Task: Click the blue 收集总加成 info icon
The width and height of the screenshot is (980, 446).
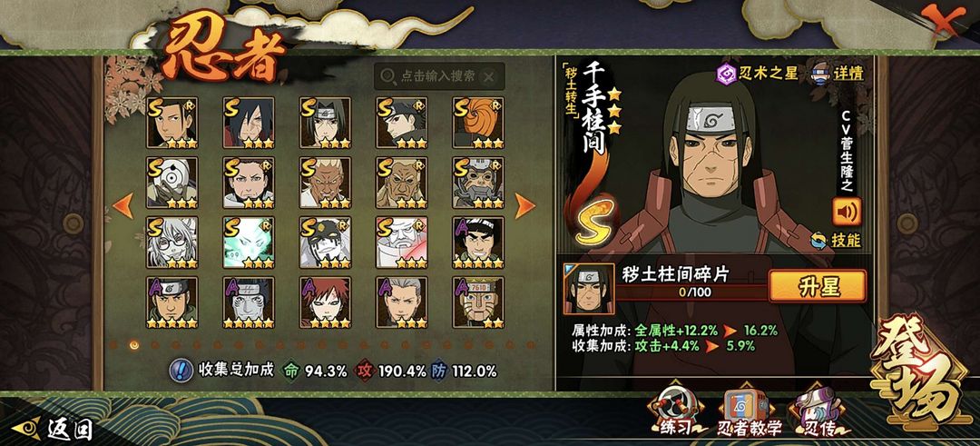Action: tap(181, 371)
